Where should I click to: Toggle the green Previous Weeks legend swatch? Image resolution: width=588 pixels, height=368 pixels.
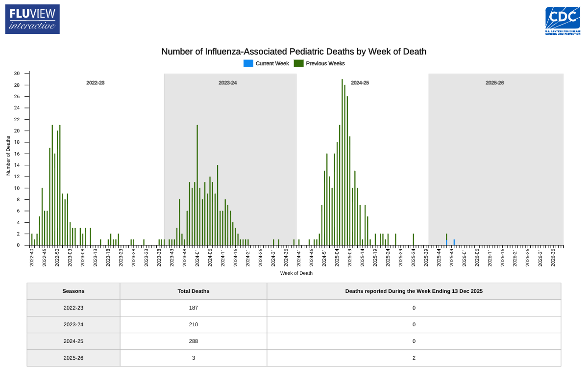click(298, 63)
